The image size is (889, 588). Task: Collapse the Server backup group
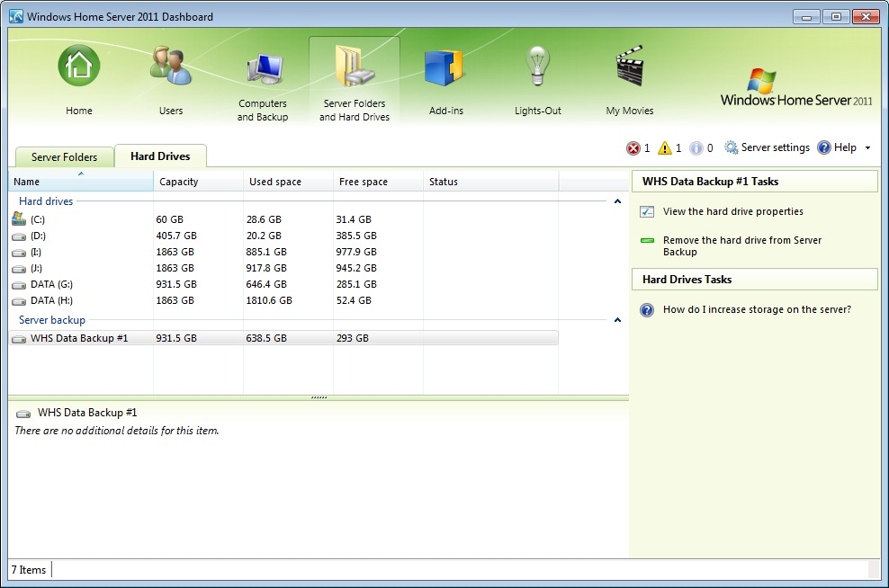click(617, 320)
